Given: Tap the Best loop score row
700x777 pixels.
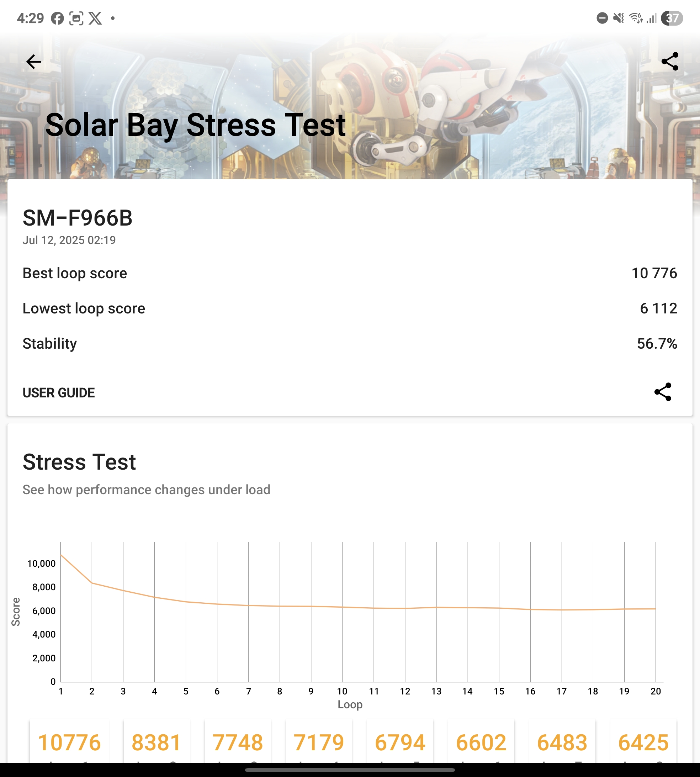Looking at the screenshot, I should [x=349, y=273].
